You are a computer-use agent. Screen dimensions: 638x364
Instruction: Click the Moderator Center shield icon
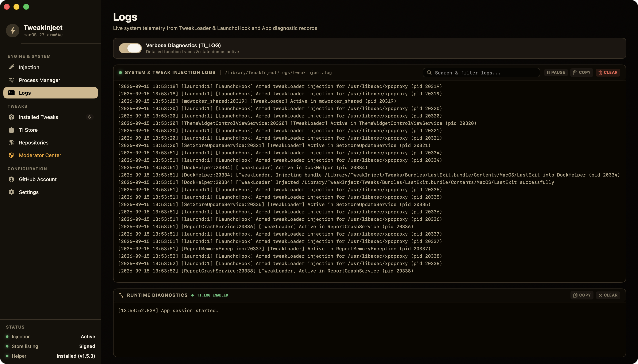click(x=11, y=155)
